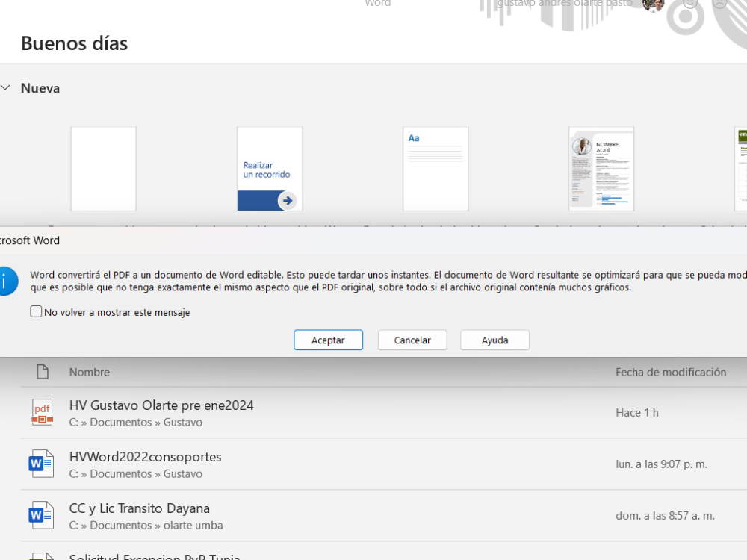Click the Word icon beside HVWord2022consoportes

pyautogui.click(x=41, y=464)
